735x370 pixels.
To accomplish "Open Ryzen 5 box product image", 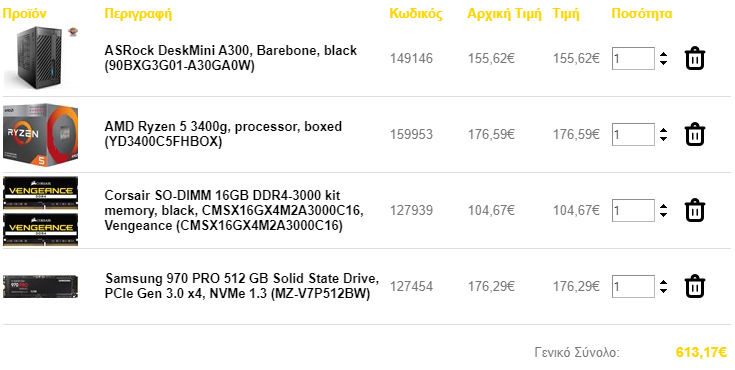I will 40,135.
